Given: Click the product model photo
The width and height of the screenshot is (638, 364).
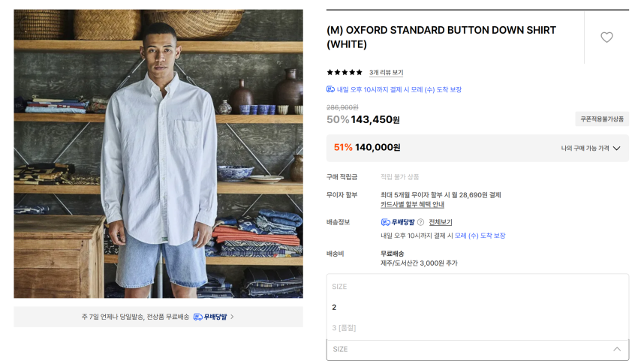Looking at the screenshot, I should click(158, 154).
